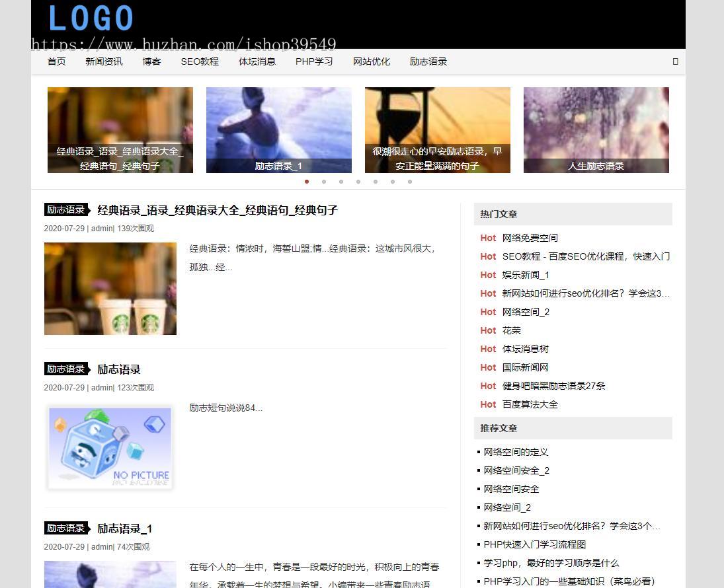
Task: Open recommended article 网络空间安全_2
Action: pos(516,470)
